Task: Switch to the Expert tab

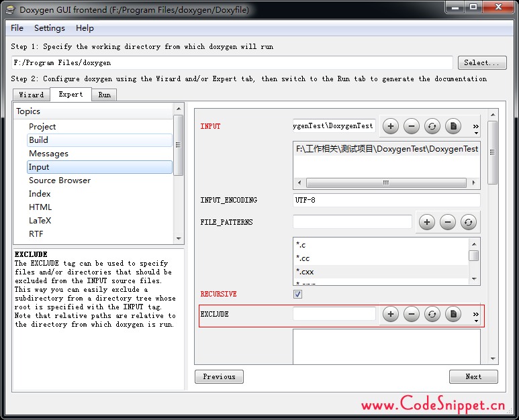Action: [x=70, y=94]
